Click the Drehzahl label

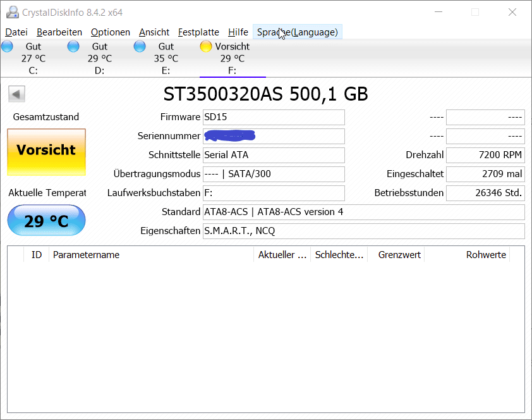[x=425, y=155]
